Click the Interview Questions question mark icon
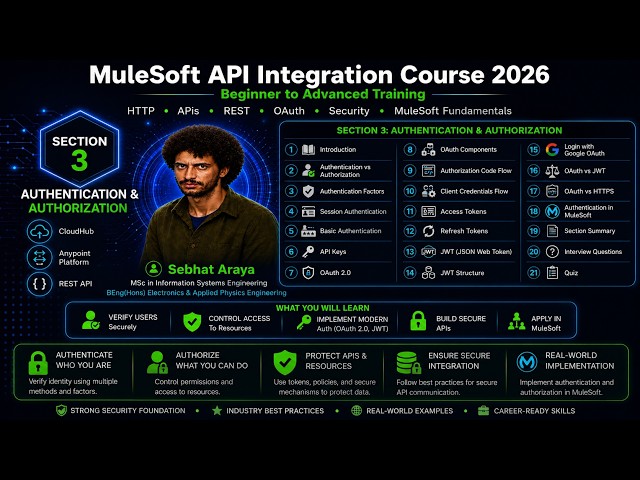This screenshot has height=480, width=640. [552, 252]
